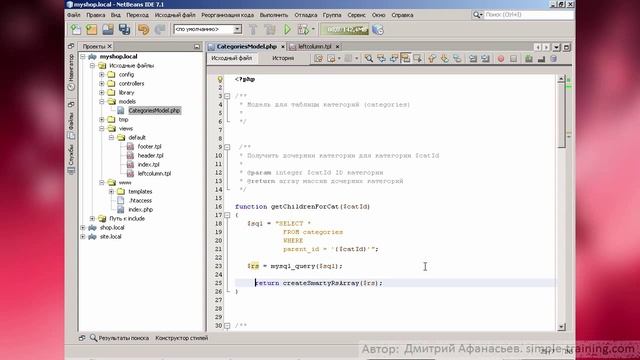Click the magnifier Find Selection icon
This screenshot has height=360, width=640.
[369, 59]
